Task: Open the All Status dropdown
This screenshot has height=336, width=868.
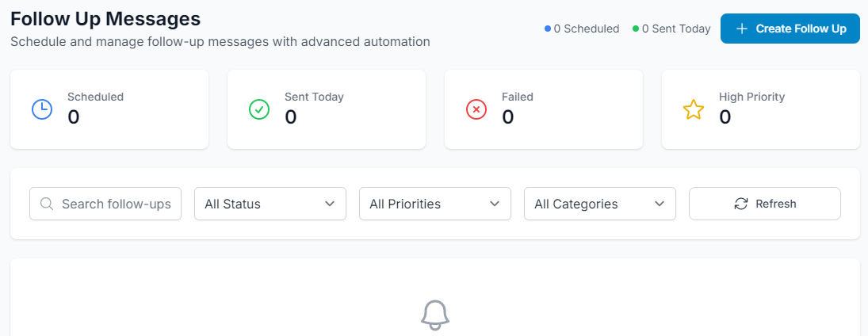Action: pyautogui.click(x=270, y=204)
